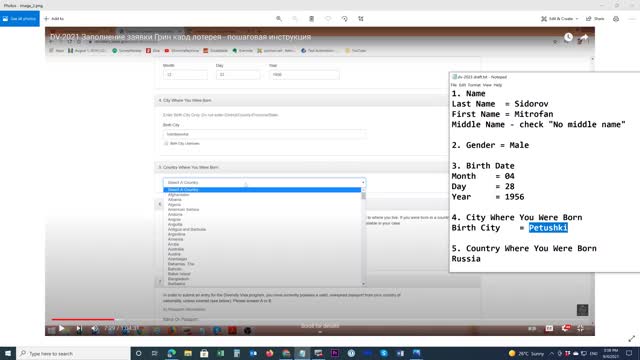The image size is (640, 360).
Task: Click the Year input field
Action: pos(304,75)
